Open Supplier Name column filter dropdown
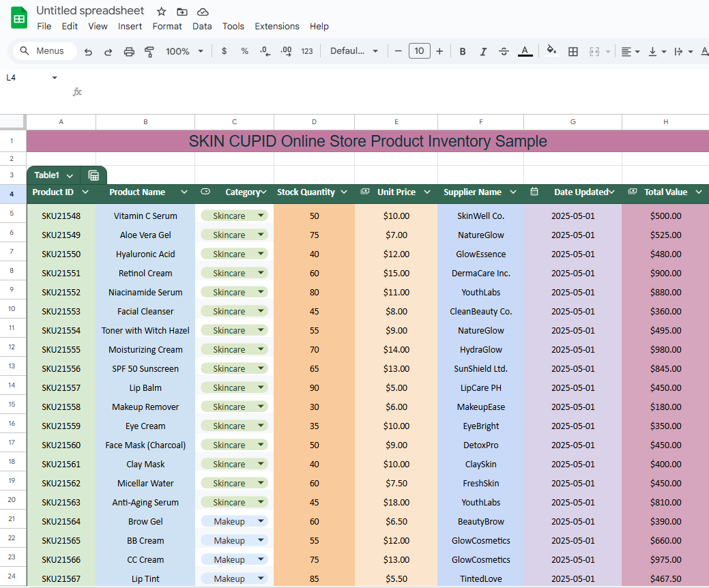 tap(512, 192)
